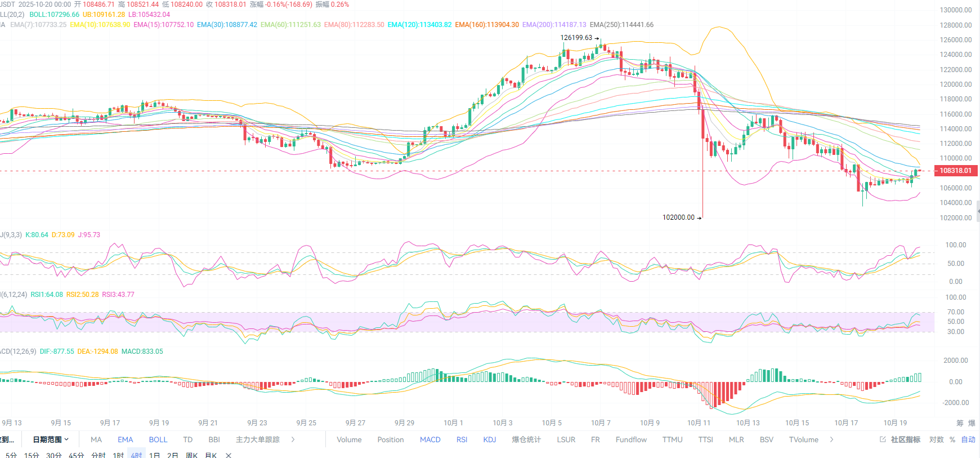The image size is (980, 458).
Task: Click the 筹 chip distribution icon
Action: [x=960, y=423]
